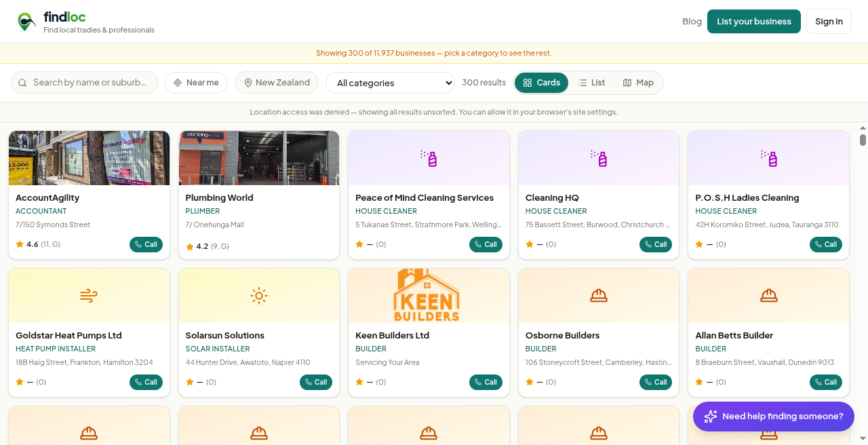Image resolution: width=868 pixels, height=445 pixels.
Task: Click the star rating icon on AccountAgility card
Action: [x=20, y=244]
